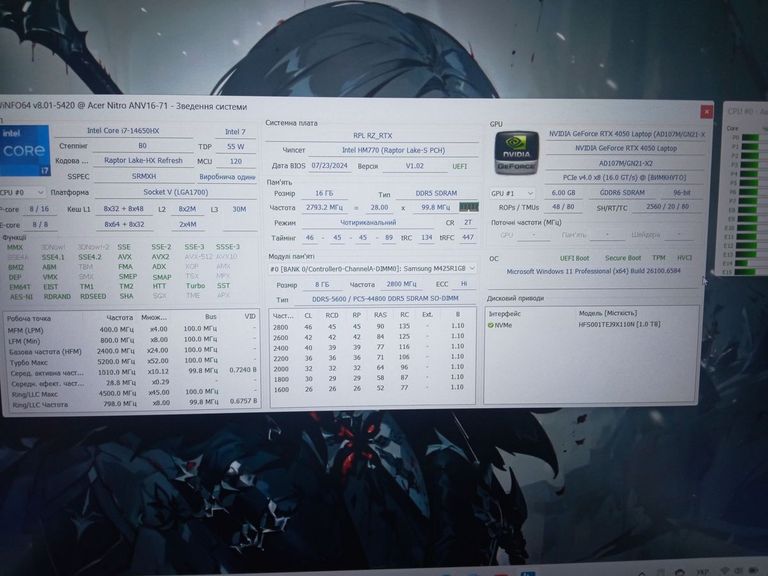This screenshot has width=768, height=576.
Task: Click the chipset 'Intel HM770 (Raptor Lake-S PCH)'
Action: click(393, 150)
